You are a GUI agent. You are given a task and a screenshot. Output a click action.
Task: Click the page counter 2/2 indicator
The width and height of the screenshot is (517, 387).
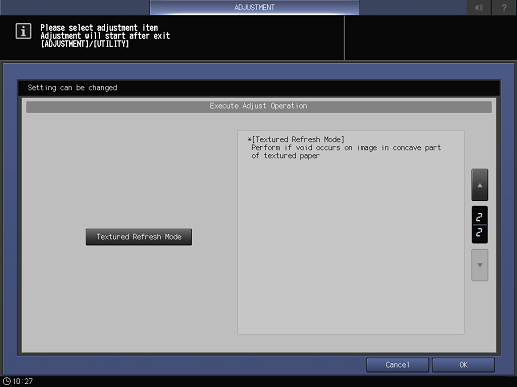tap(479, 225)
